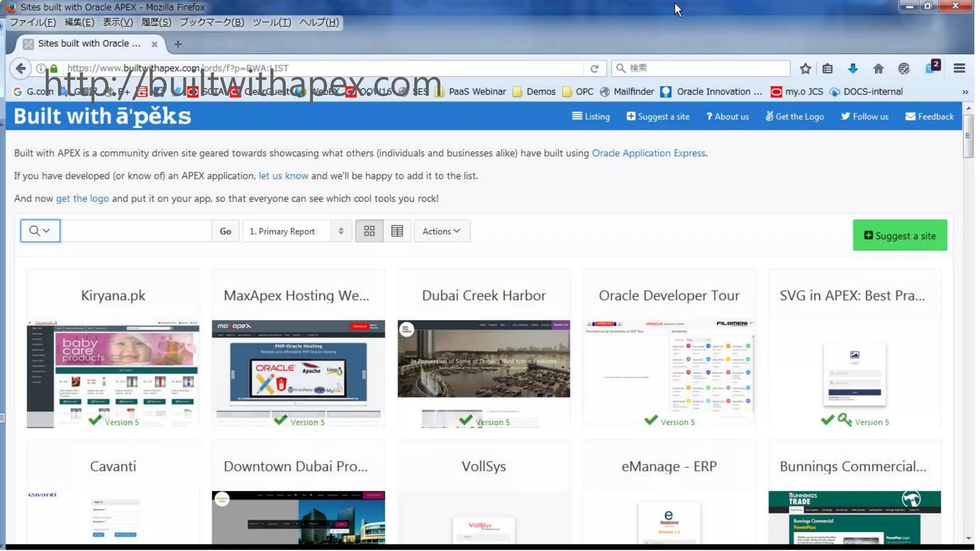This screenshot has height=551, width=980.
Task: Open Listing in the site header
Action: (x=591, y=117)
